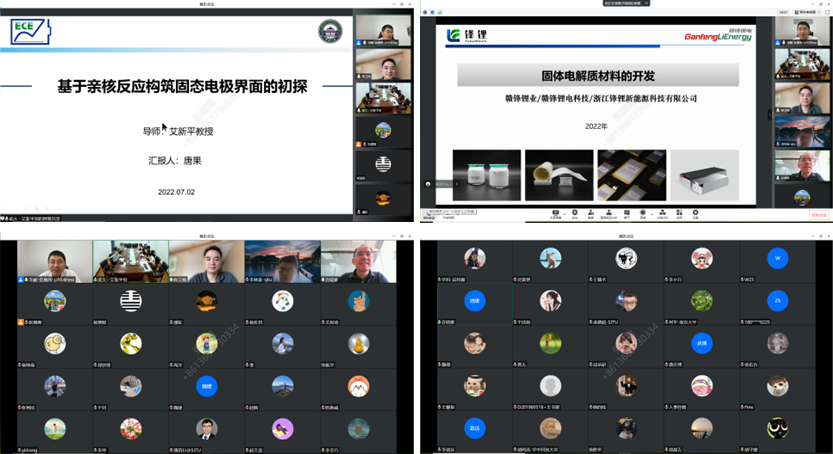833x454 pixels.
Task: Click the share screen icon in the meeting toolbar
Action: click(556, 212)
